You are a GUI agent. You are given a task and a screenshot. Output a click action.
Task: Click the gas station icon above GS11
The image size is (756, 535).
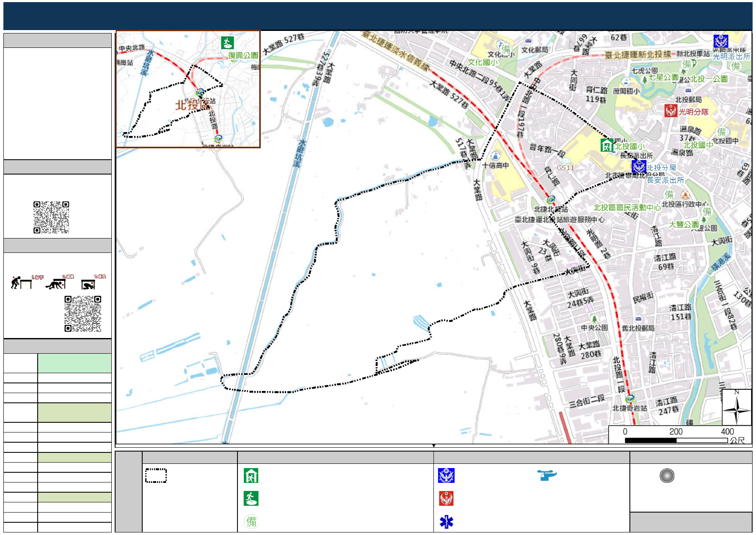tap(566, 161)
